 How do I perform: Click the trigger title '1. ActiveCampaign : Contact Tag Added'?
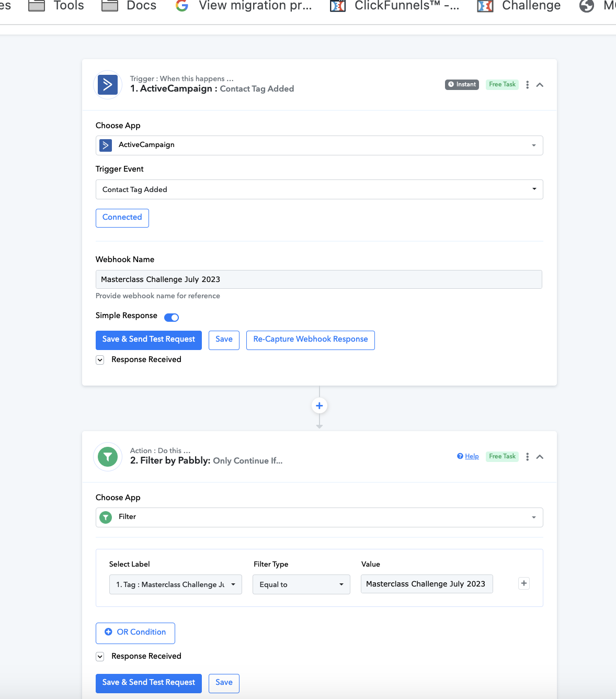[212, 89]
